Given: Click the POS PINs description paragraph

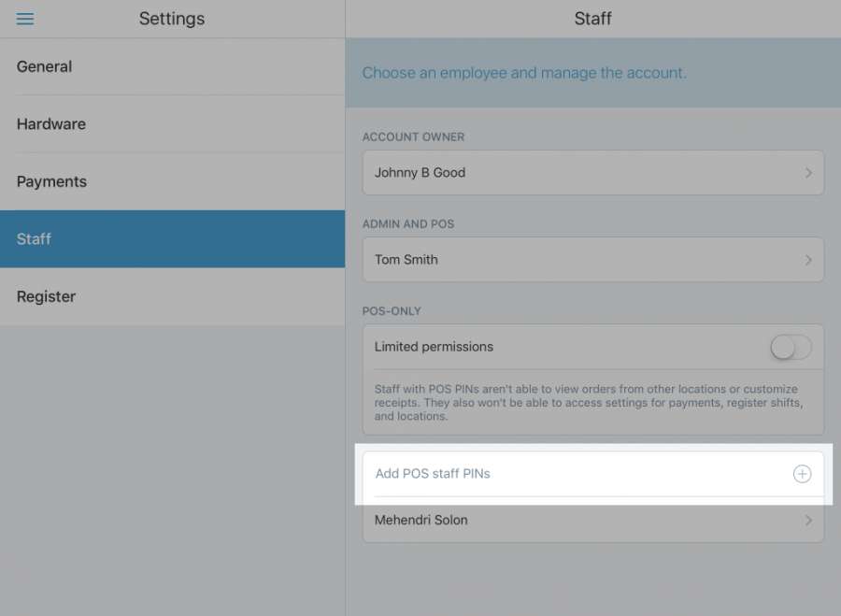Looking at the screenshot, I should click(587, 403).
